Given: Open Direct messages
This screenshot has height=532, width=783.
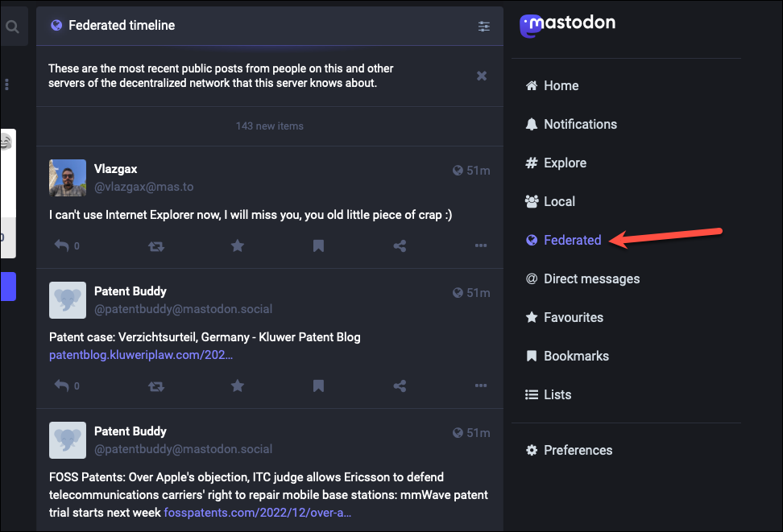Looking at the screenshot, I should 582,279.
